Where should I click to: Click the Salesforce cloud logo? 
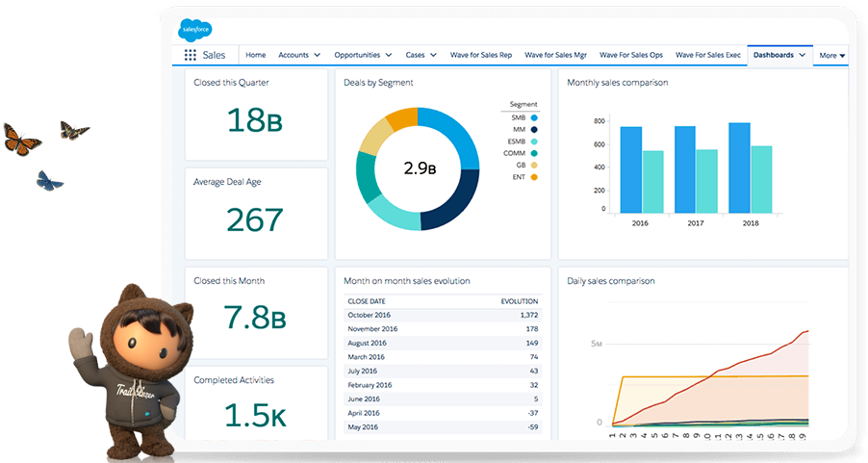[x=194, y=29]
